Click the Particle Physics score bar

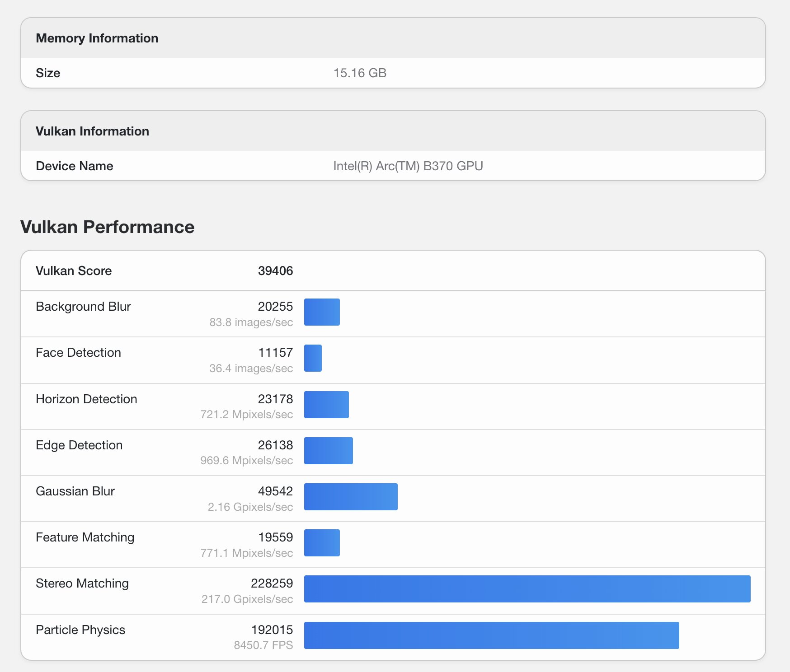[x=491, y=635]
